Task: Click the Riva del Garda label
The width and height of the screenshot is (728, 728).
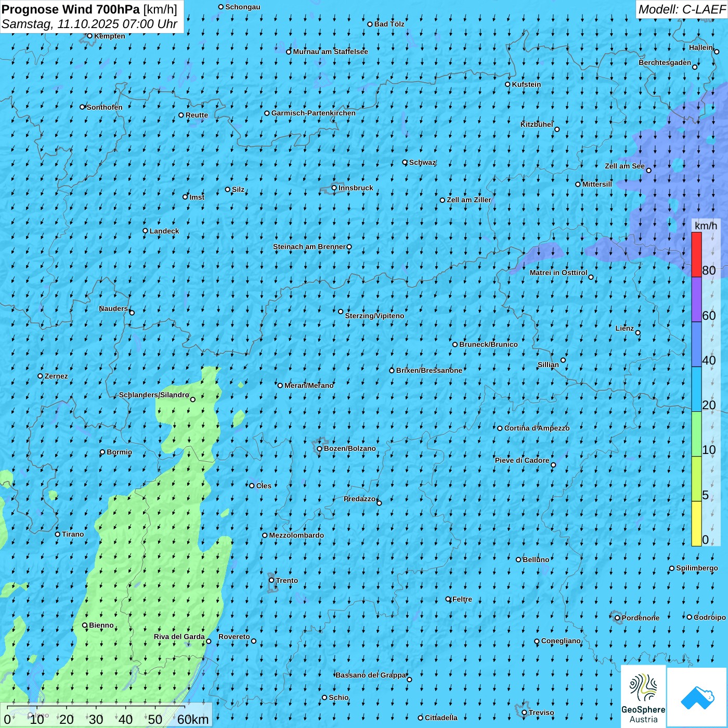Action: [179, 636]
